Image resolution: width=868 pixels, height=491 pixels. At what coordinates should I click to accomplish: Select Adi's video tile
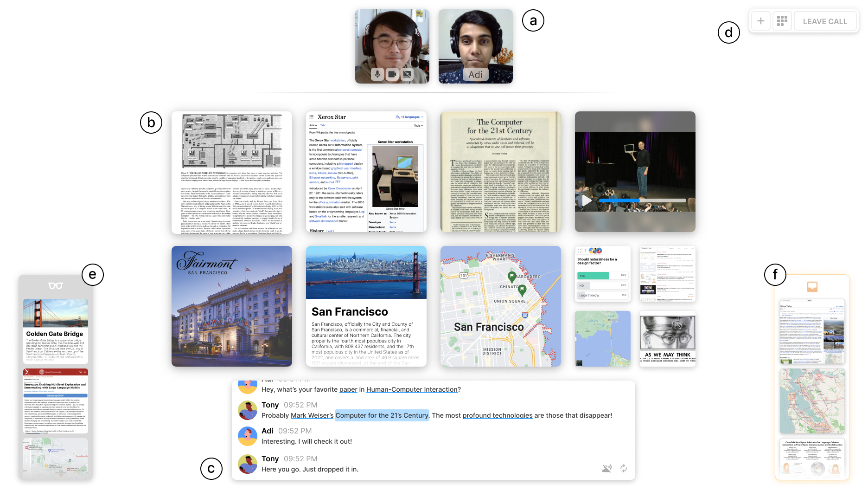click(476, 46)
